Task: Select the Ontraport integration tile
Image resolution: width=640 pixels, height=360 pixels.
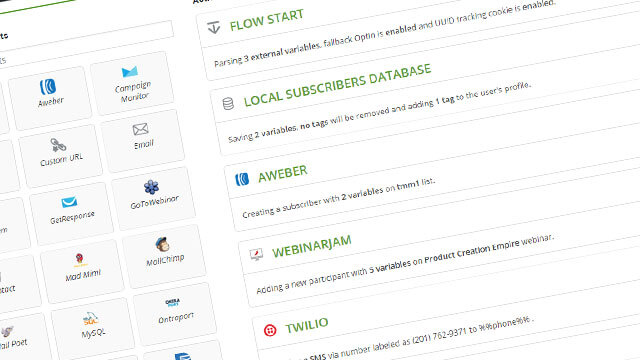Action: [x=175, y=313]
